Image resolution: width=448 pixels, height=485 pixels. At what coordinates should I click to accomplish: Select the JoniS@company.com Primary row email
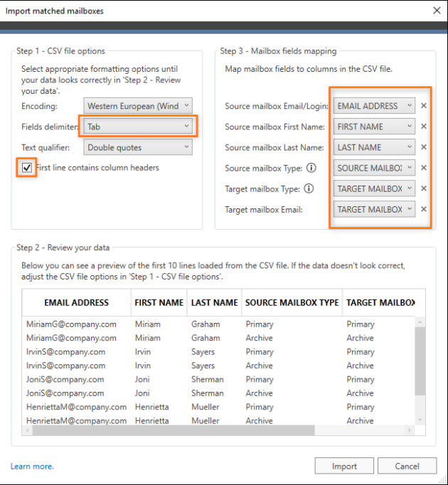coord(65,380)
